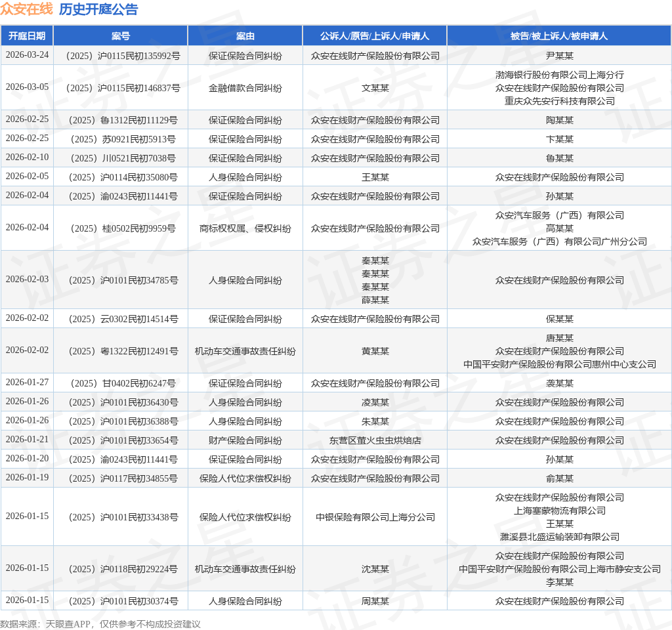This screenshot has width=672, height=630.
Task: Click defendant 高某某
Action: coord(559,228)
